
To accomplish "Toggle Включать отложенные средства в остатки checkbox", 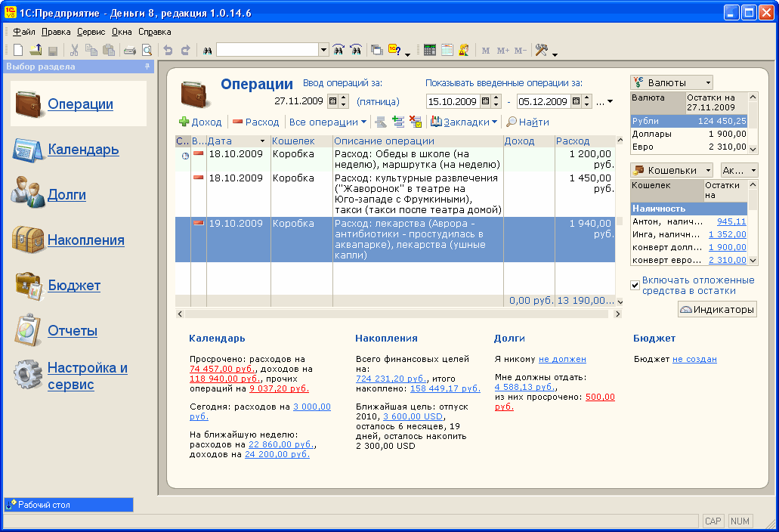I will click(x=635, y=285).
